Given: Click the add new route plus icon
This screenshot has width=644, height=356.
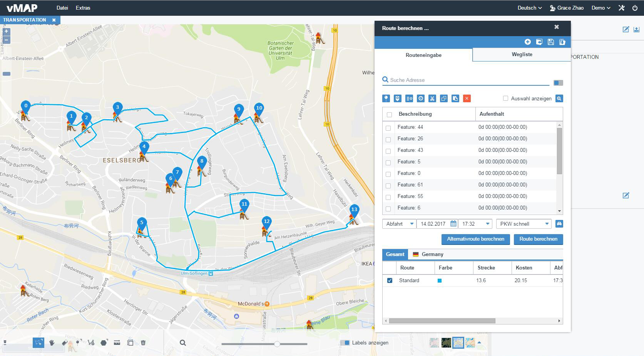Looking at the screenshot, I should click(x=528, y=42).
